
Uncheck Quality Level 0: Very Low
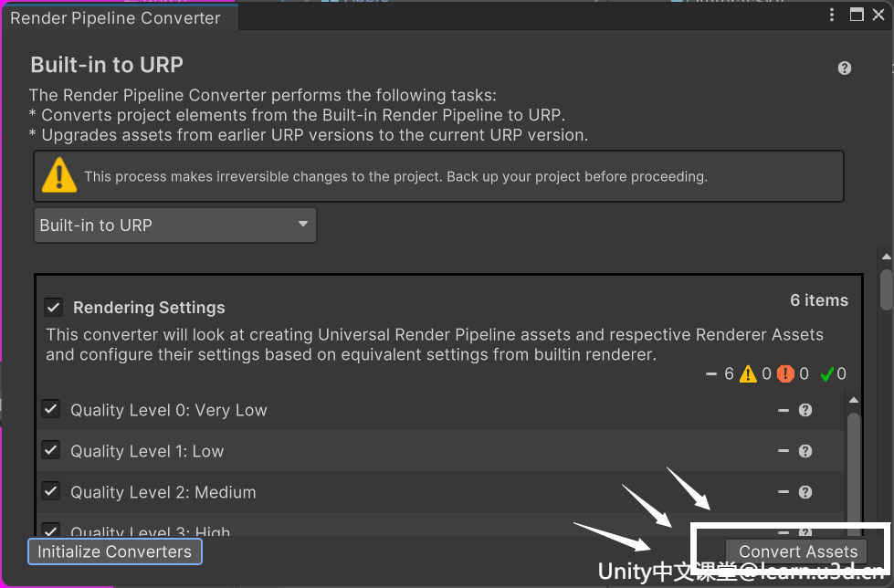coord(51,409)
